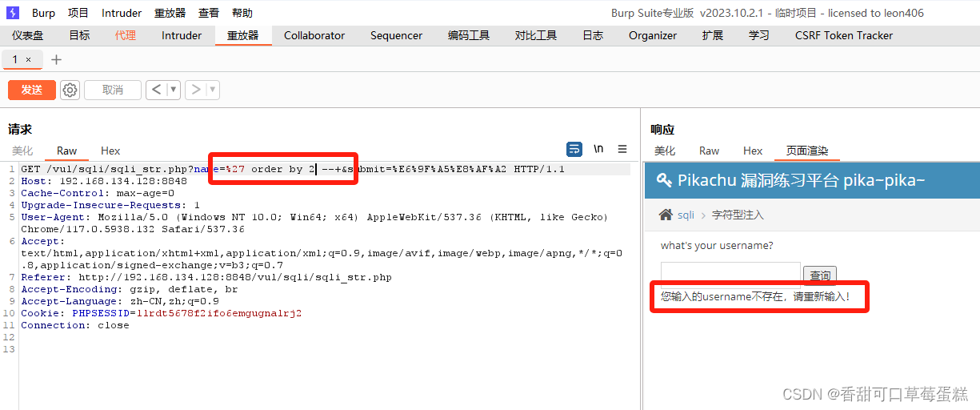Screen dimensions: 980x410
Task: Select the response Hex view tab
Action: pos(753,151)
